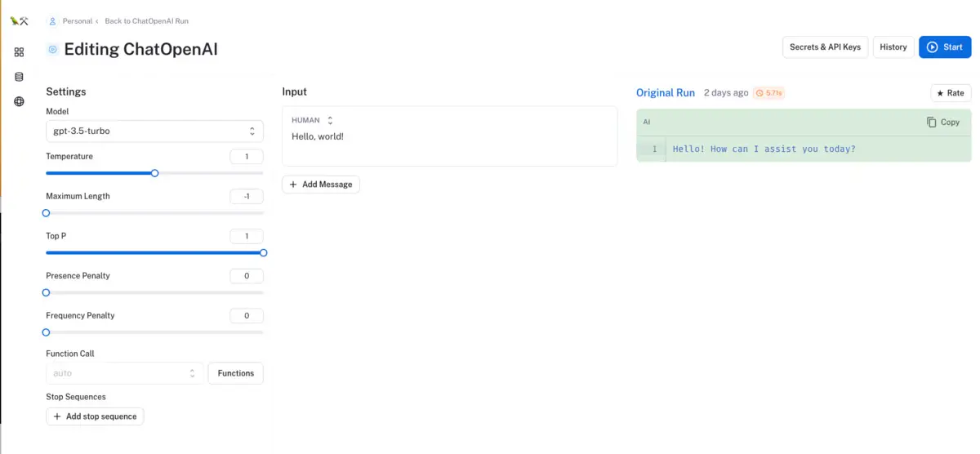The width and height of the screenshot is (980, 454).
Task: Click the 5.71s latency clock badge
Action: pyautogui.click(x=769, y=93)
